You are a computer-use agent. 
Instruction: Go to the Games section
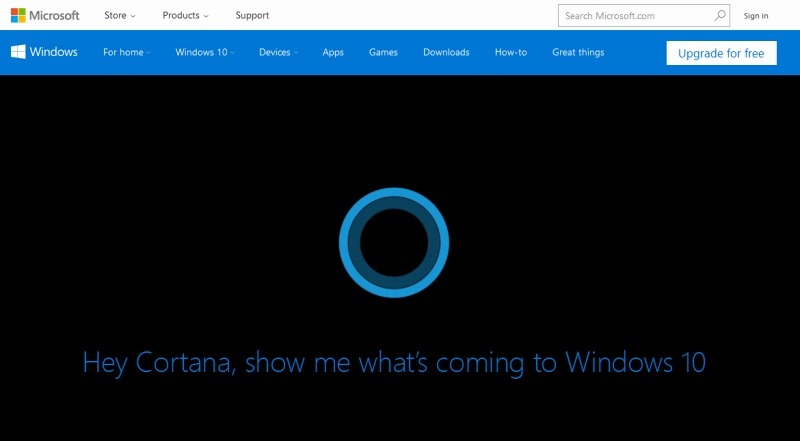[383, 52]
